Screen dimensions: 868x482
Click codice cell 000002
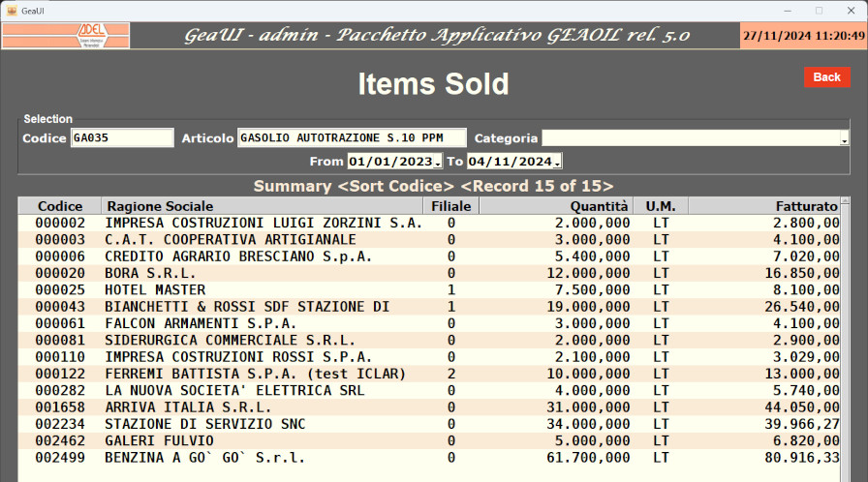pos(60,223)
